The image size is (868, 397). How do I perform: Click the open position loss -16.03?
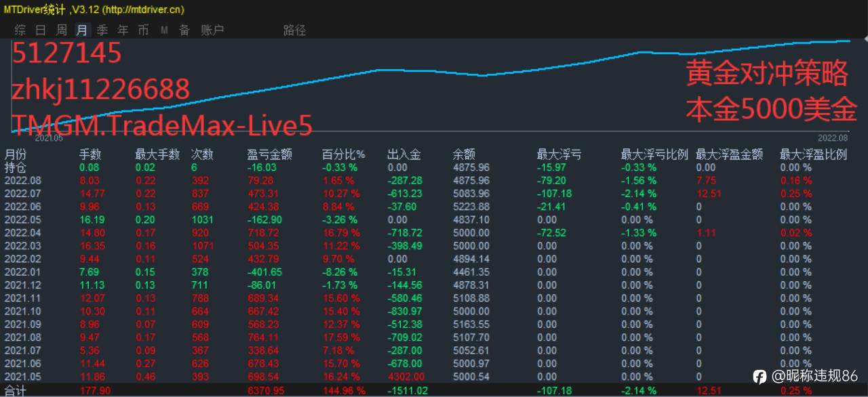262,167
